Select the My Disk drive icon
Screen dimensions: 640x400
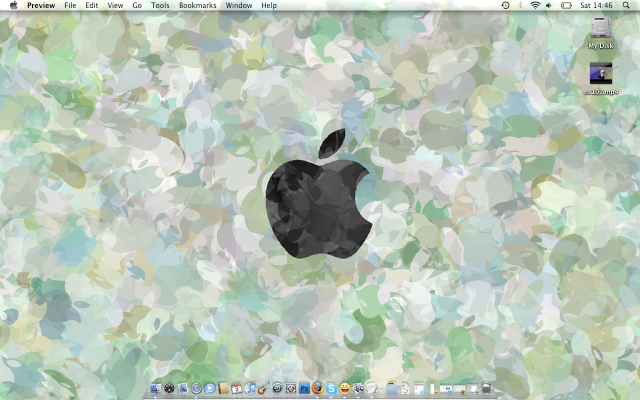(x=601, y=29)
